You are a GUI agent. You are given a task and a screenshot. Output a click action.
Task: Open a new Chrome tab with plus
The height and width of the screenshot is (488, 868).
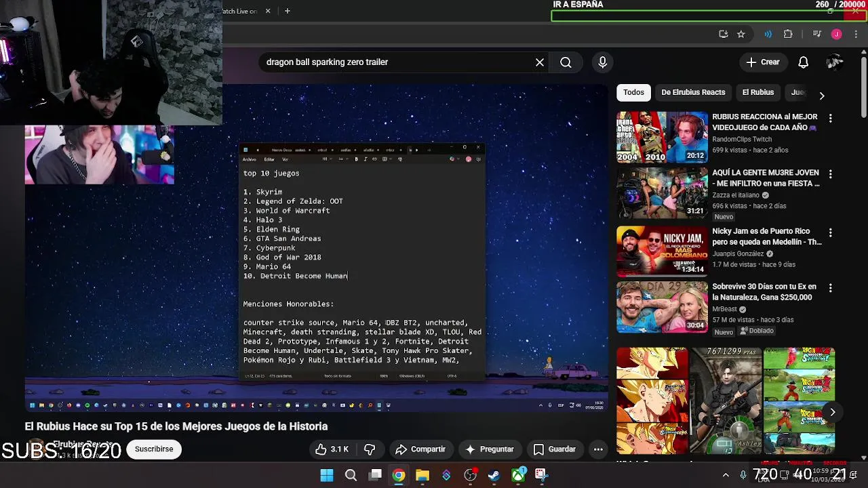click(287, 11)
